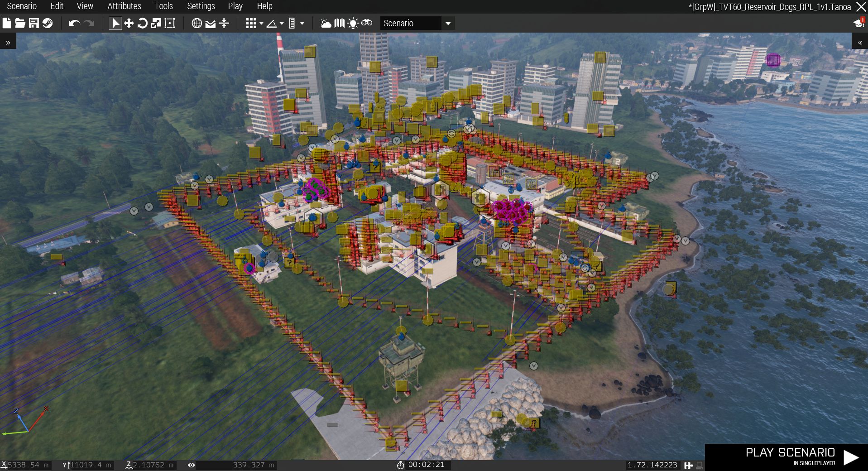Click Play Scenario in singleplayer
This screenshot has width=868, height=471.
786,457
